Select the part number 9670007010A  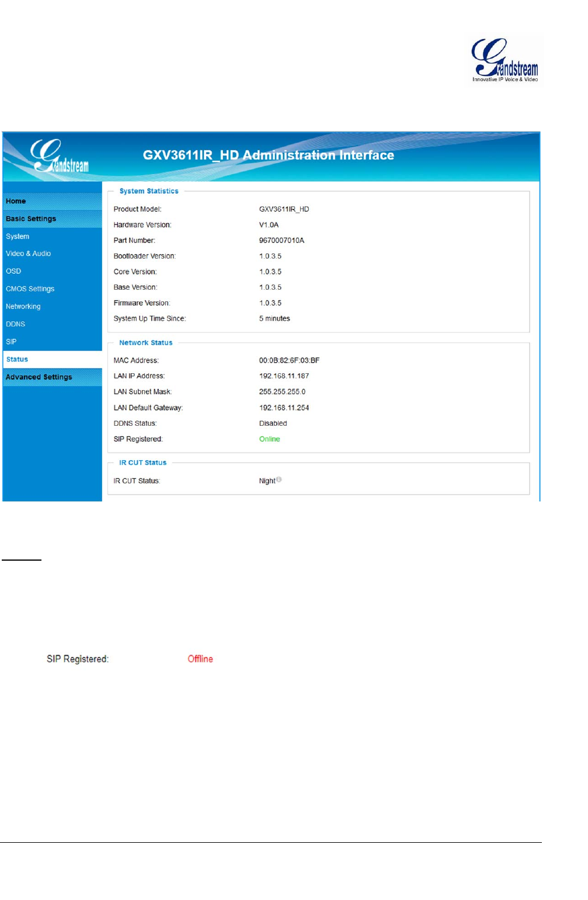[281, 241]
